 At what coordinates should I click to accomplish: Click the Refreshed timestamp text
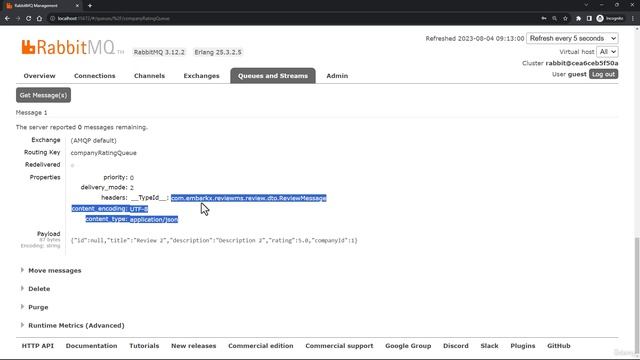tap(475, 38)
